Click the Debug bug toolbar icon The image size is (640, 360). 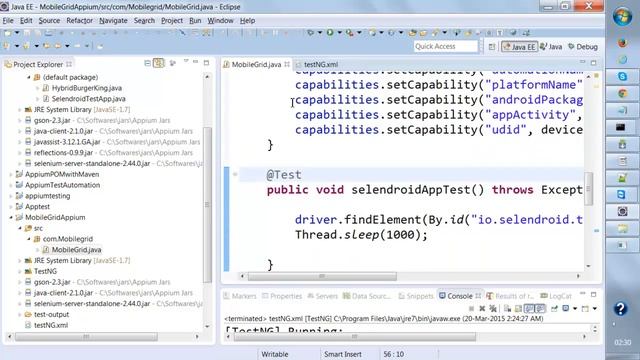pos(311,33)
